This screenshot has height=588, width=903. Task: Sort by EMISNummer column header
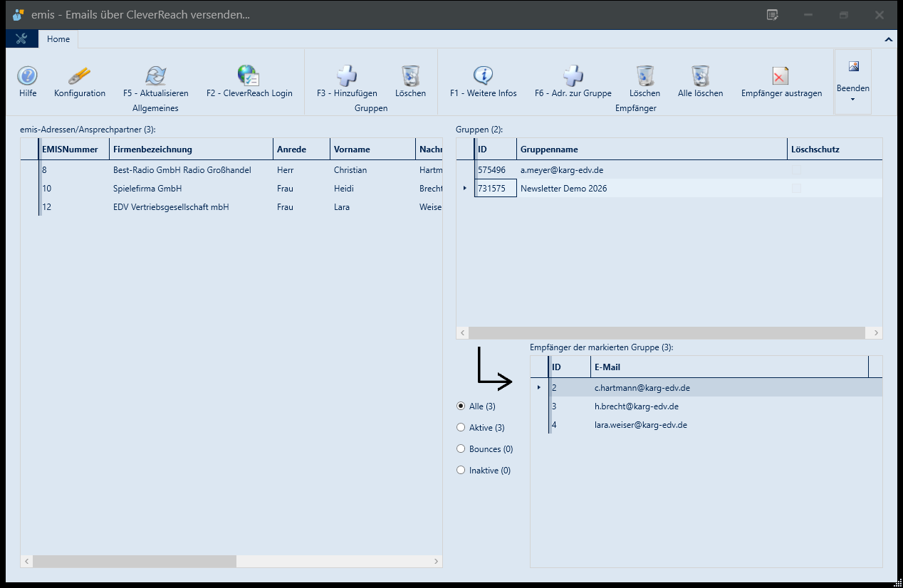coord(74,149)
